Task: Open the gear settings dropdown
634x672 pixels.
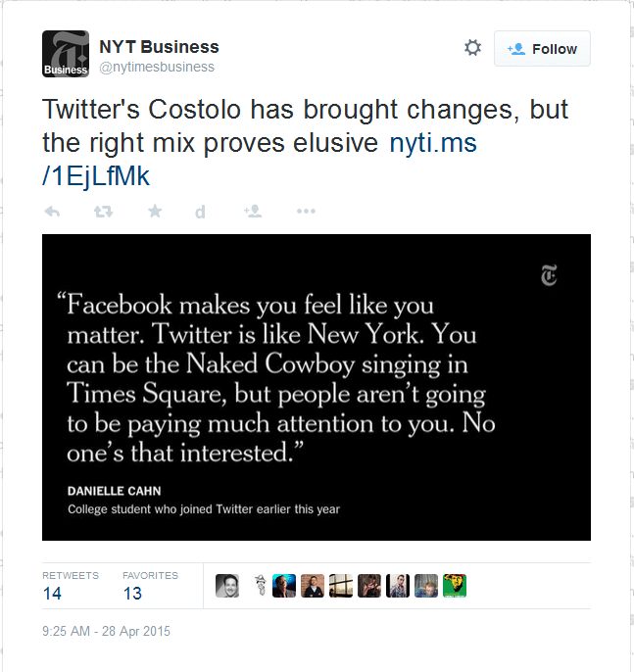Action: click(x=472, y=48)
